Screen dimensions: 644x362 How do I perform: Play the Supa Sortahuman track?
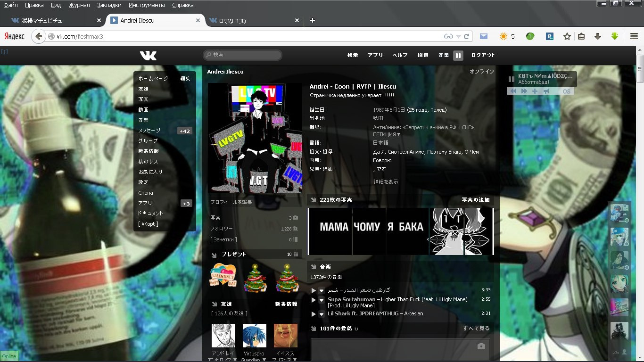[x=314, y=300]
